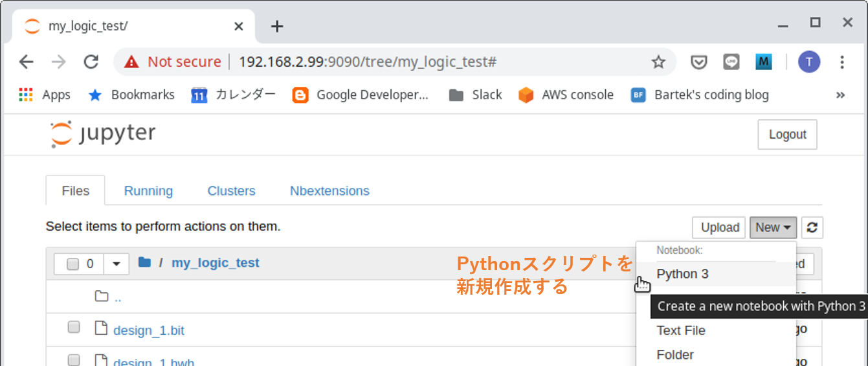Select the design_1.hwh file checkbox

(x=74, y=360)
